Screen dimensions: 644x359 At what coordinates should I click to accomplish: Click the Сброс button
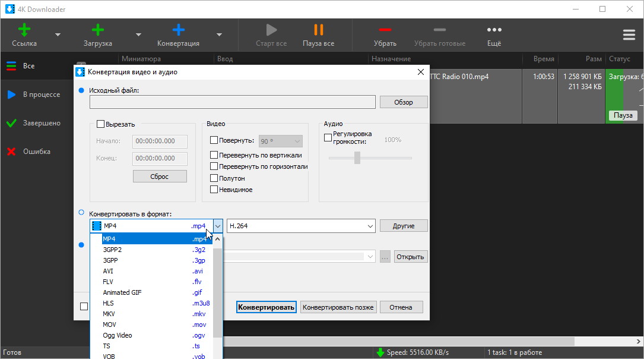coord(160,177)
